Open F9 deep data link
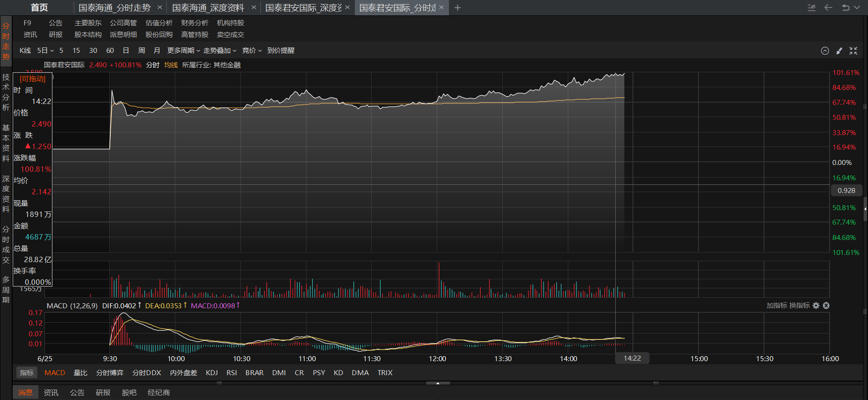This screenshot has width=868, height=400. pos(28,23)
